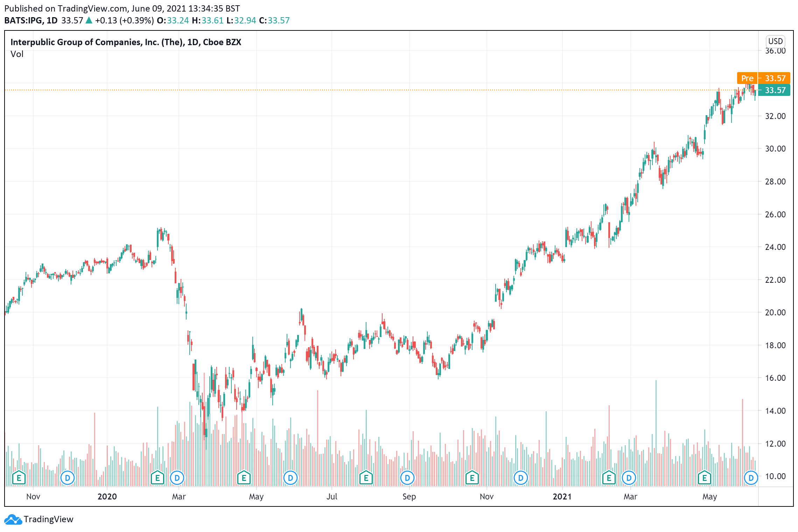This screenshot has height=532, width=798.
Task: Click the Jul label on the time axis
Action: tap(332, 497)
